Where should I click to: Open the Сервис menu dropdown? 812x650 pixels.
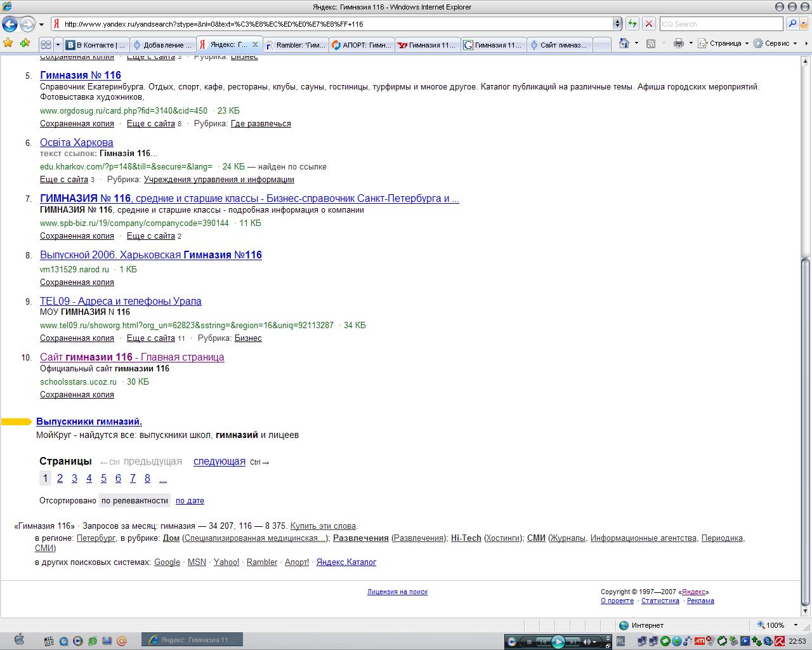point(775,43)
